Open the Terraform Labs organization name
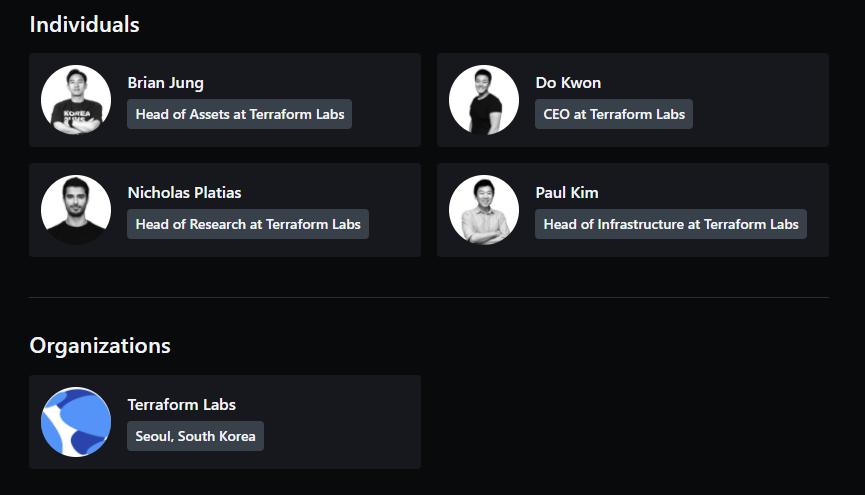The image size is (865, 495). [181, 405]
